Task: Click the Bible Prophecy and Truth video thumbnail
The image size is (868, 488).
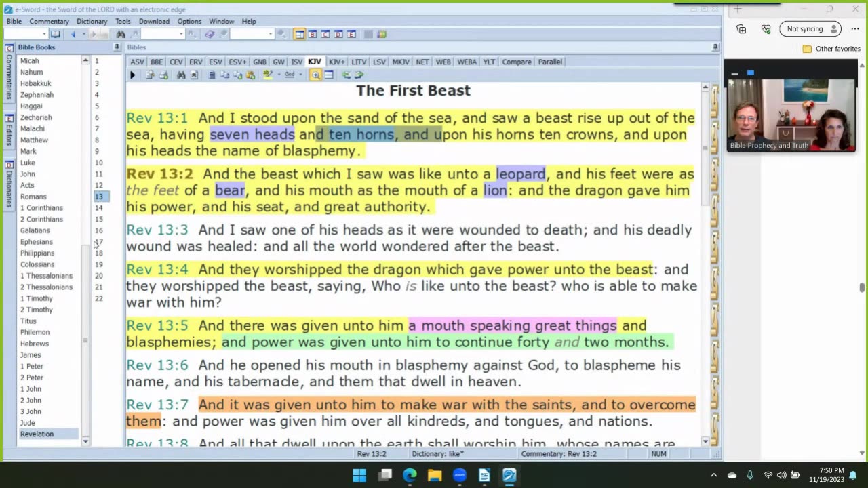Action: 791,115
